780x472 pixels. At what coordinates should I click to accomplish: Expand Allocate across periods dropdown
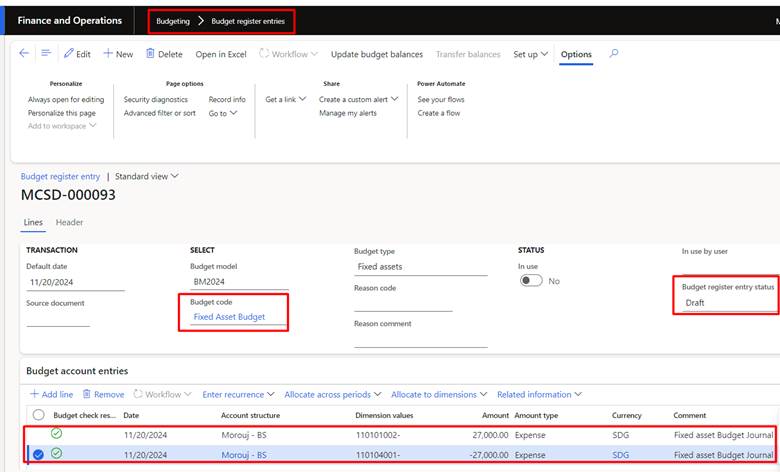[378, 394]
